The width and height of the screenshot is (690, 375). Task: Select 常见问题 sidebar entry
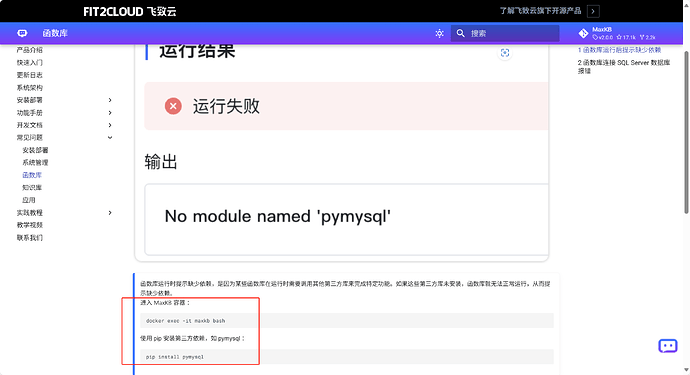[x=29, y=138]
